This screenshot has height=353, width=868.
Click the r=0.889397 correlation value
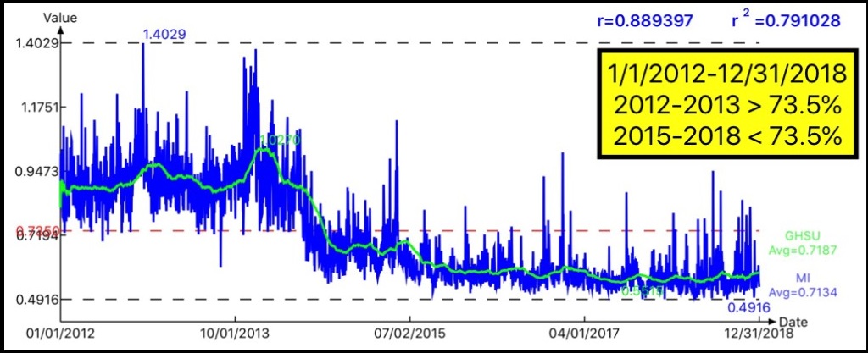pos(652,19)
